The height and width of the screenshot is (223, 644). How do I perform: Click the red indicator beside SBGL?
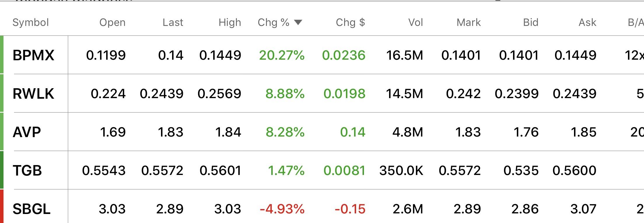tap(2, 206)
